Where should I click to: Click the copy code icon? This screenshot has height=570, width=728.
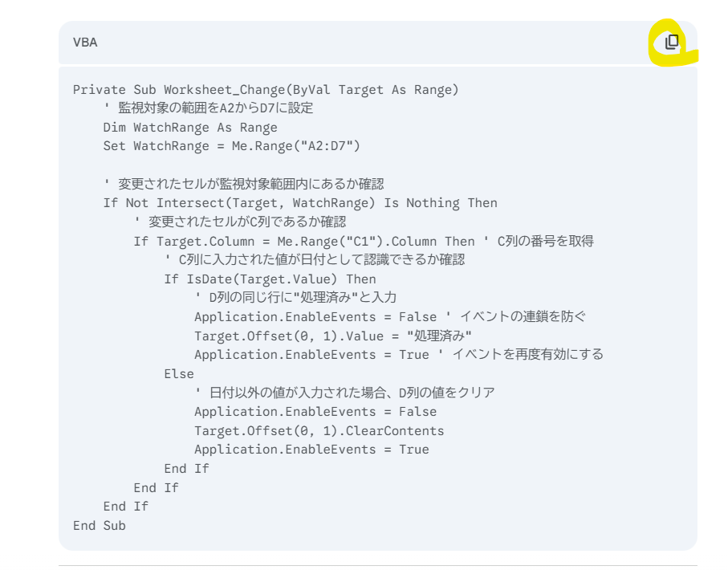672,43
